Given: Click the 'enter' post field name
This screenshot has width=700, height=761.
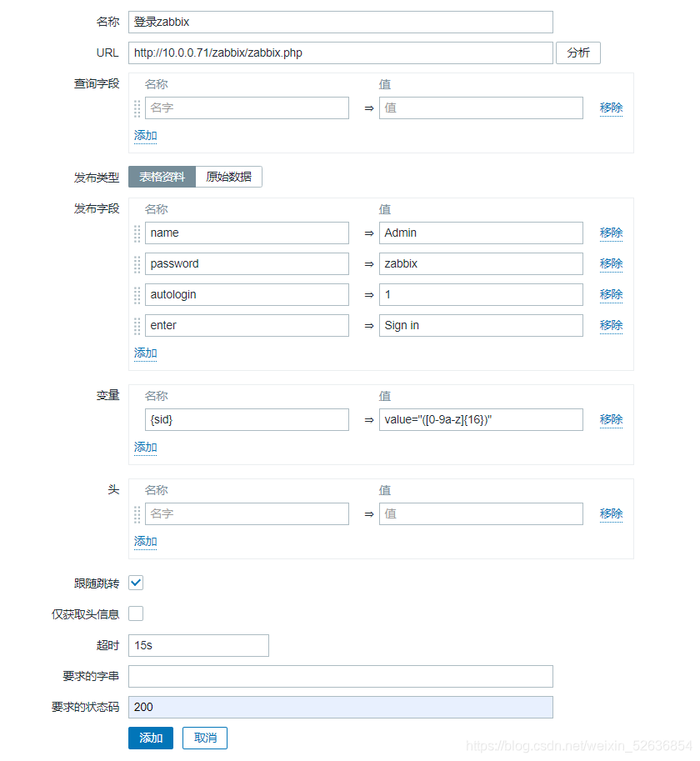Looking at the screenshot, I should [x=247, y=326].
